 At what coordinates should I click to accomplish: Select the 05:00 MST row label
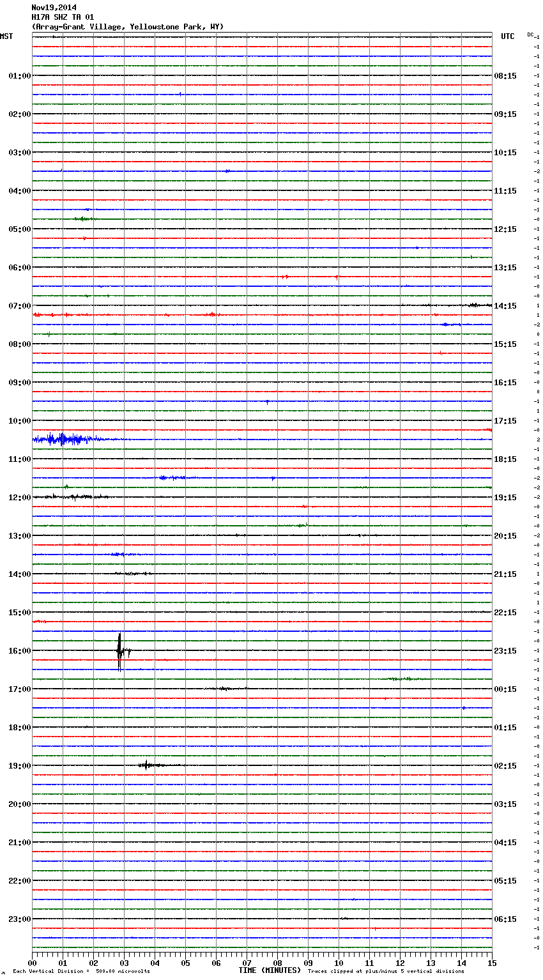[19, 229]
